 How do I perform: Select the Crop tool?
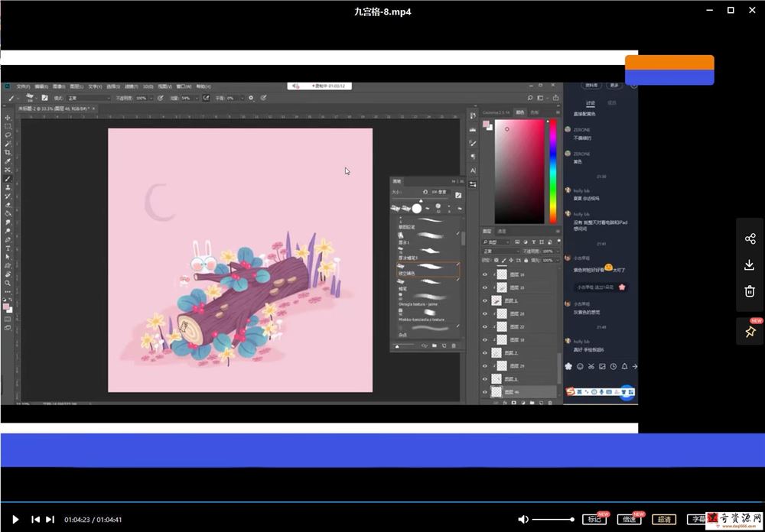[x=8, y=153]
